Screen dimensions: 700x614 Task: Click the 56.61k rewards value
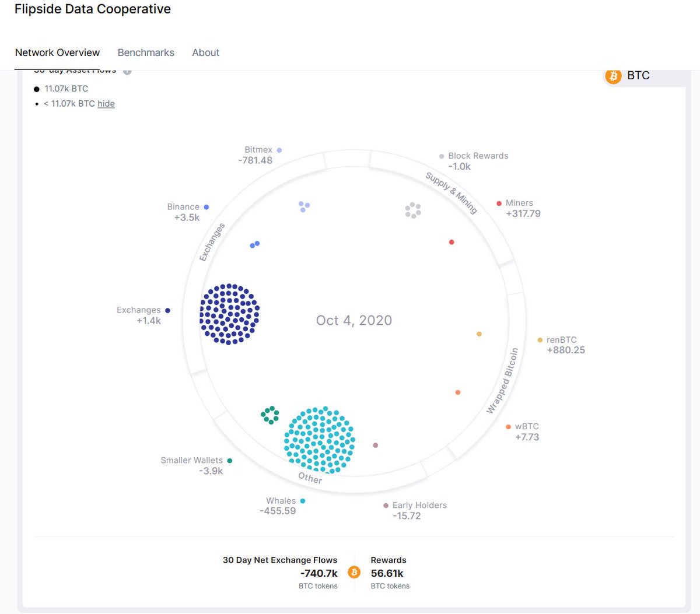point(387,574)
